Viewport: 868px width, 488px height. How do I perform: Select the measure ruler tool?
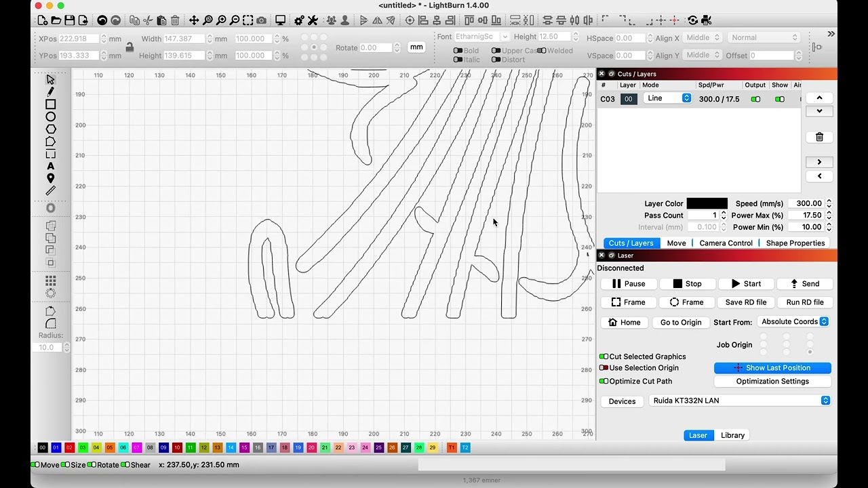50,191
